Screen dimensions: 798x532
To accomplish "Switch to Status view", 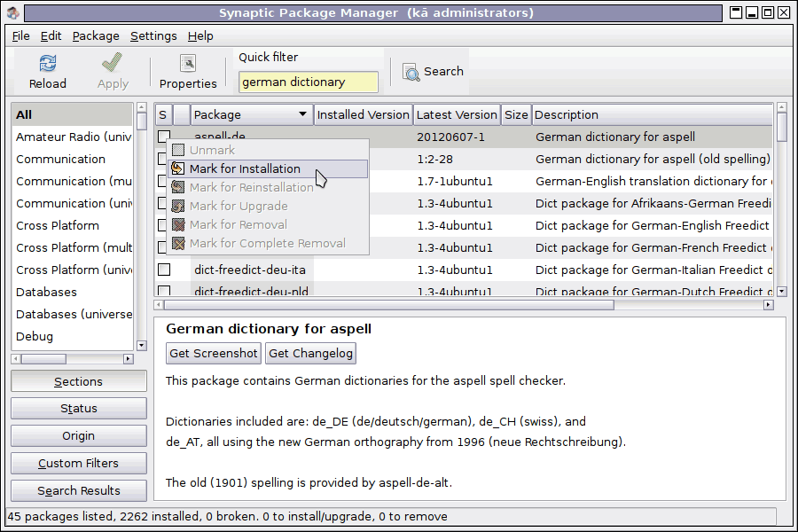I will [x=78, y=408].
